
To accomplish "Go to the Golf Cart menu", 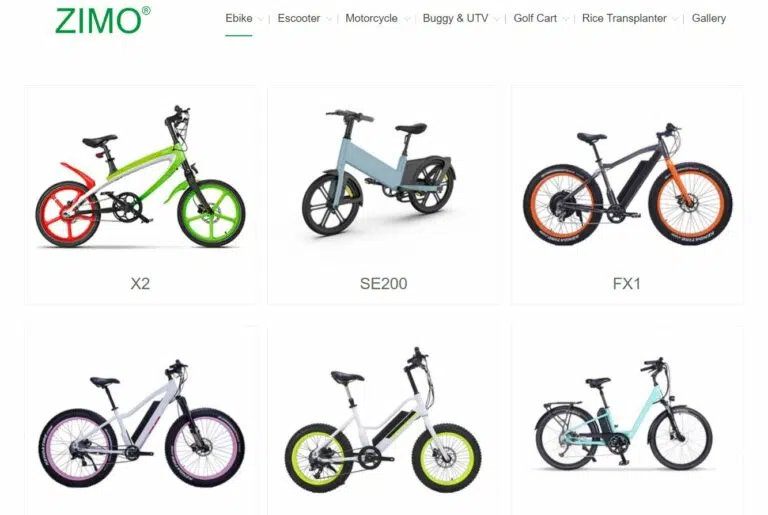I will click(535, 19).
